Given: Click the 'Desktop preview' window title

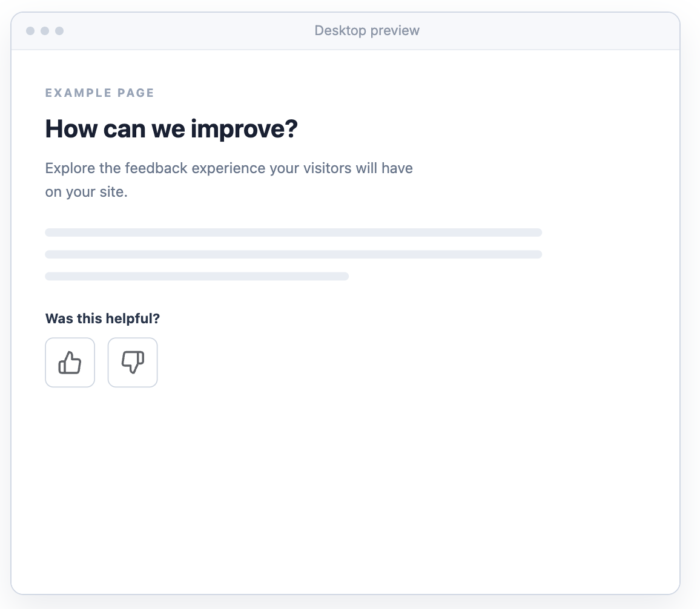Looking at the screenshot, I should (x=367, y=30).
